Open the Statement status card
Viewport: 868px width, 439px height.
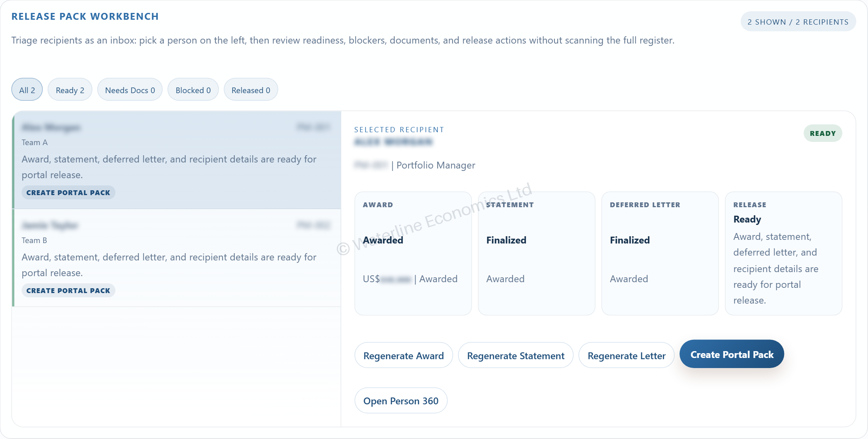point(536,254)
